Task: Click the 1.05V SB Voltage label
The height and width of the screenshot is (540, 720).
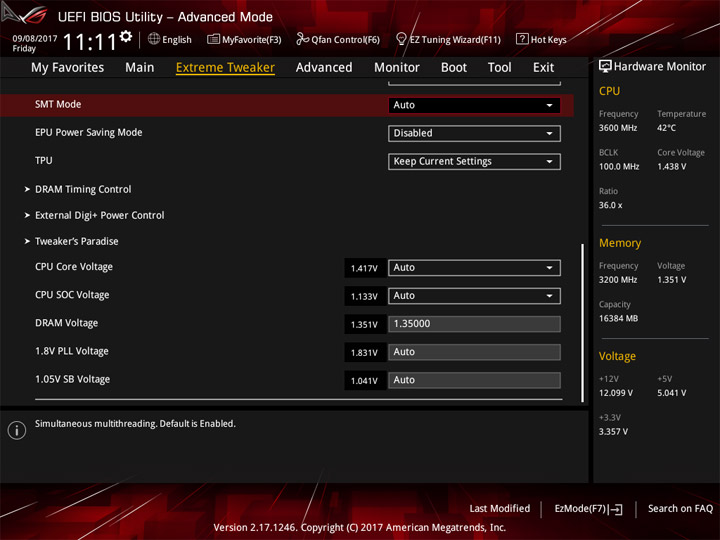Action: (x=73, y=379)
